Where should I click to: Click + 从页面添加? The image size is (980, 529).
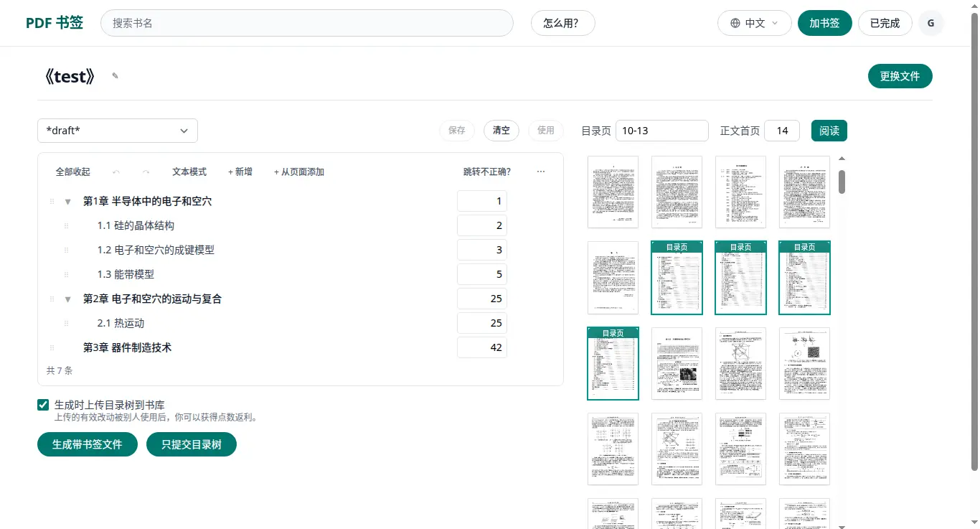[299, 172]
